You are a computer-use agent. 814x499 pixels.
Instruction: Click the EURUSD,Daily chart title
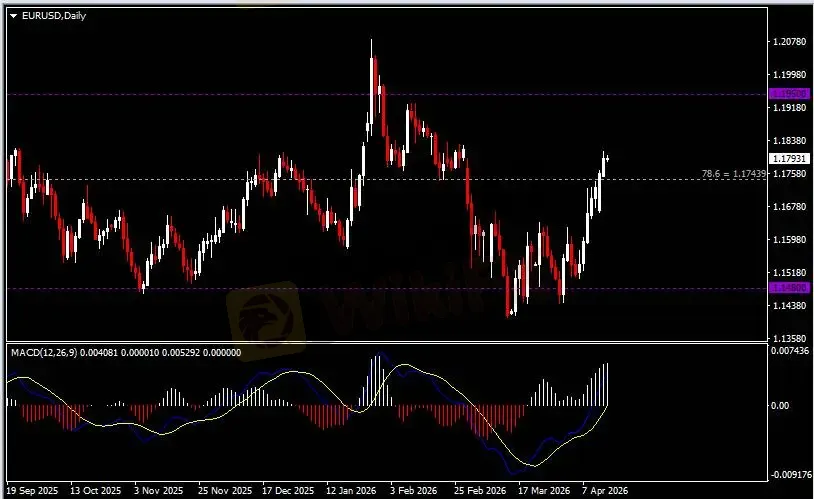pos(48,17)
